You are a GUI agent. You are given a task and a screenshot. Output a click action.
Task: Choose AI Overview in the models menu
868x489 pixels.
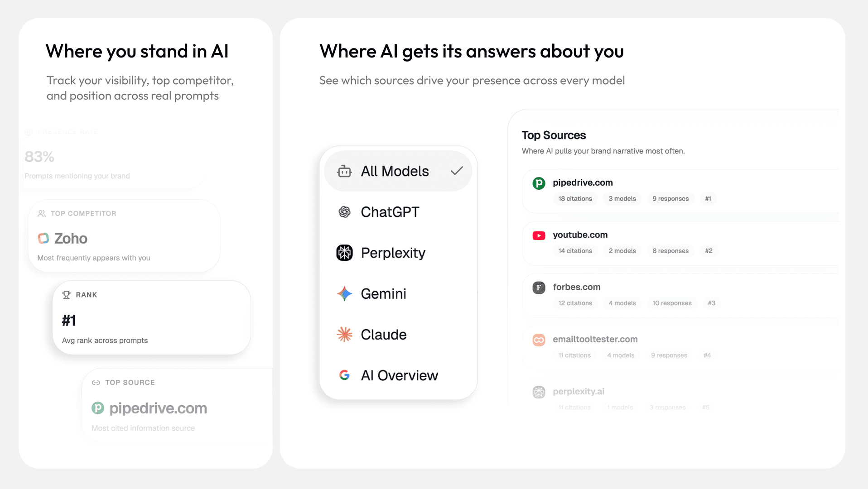click(398, 375)
